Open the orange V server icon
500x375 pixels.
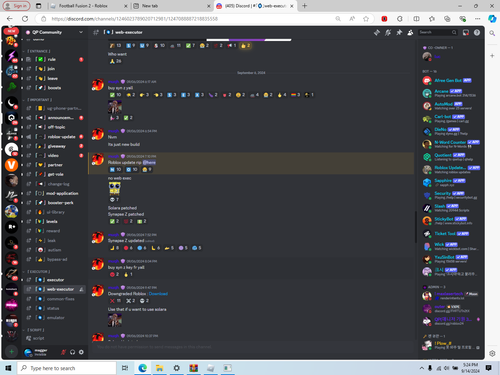tap(11, 165)
